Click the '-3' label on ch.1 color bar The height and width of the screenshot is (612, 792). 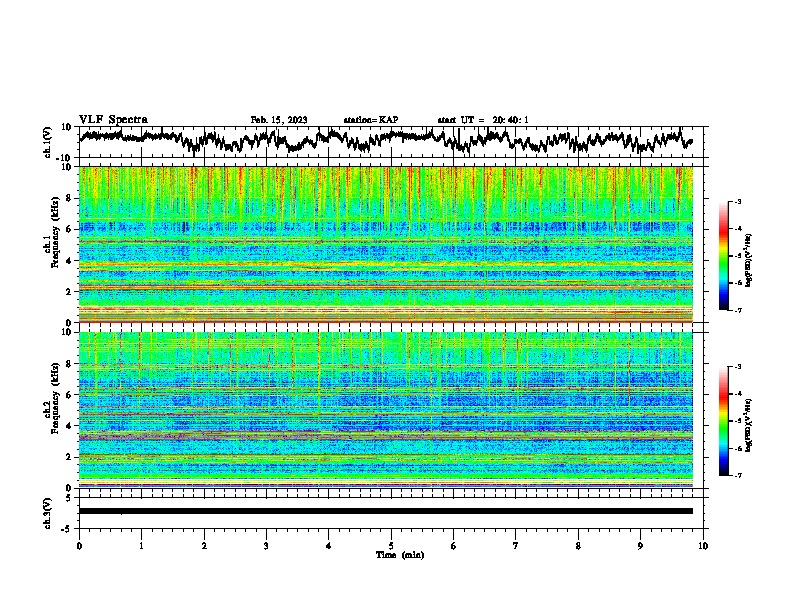pos(737,201)
